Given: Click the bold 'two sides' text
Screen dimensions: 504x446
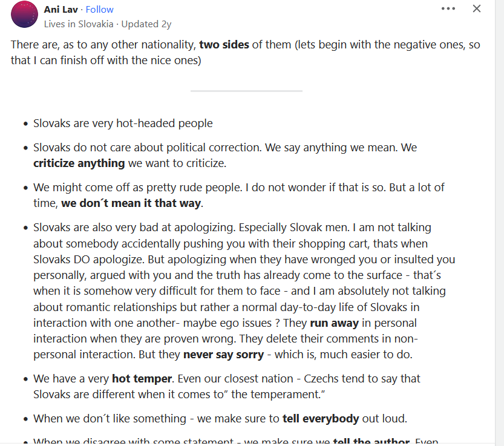Looking at the screenshot, I should (x=224, y=45).
